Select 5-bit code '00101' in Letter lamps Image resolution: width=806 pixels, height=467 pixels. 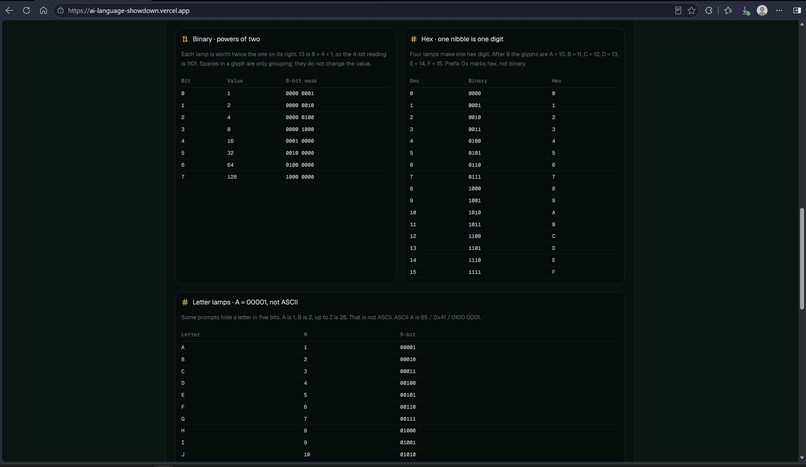[408, 395]
